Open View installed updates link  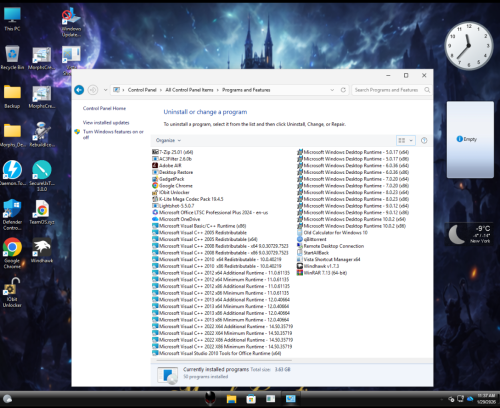pos(106,123)
